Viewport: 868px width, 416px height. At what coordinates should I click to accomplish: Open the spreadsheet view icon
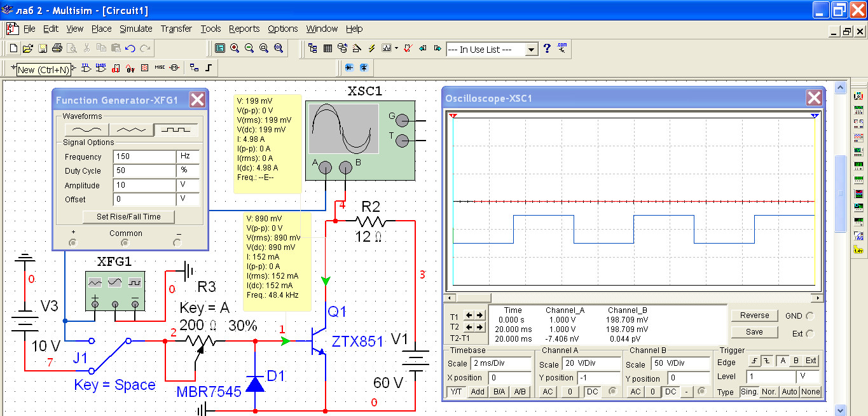click(x=328, y=48)
